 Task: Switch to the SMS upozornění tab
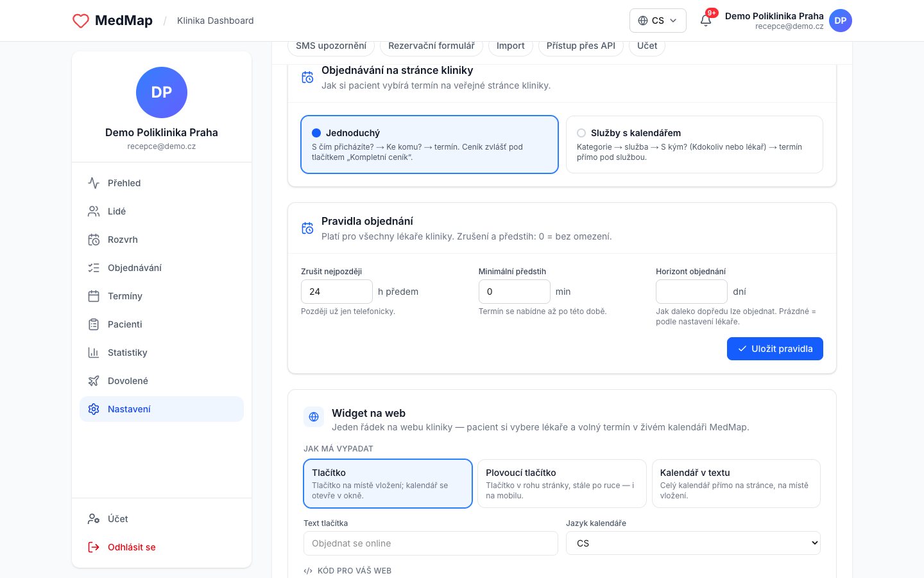coord(331,46)
